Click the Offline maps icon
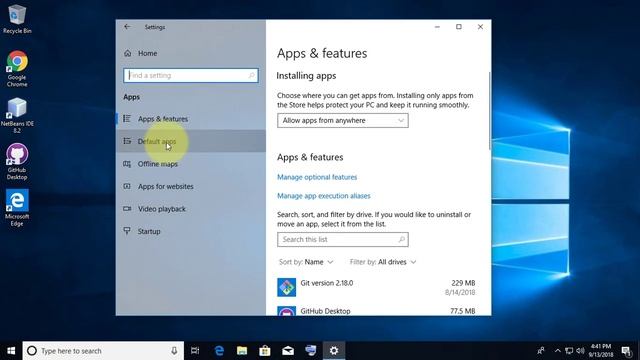 (127, 164)
